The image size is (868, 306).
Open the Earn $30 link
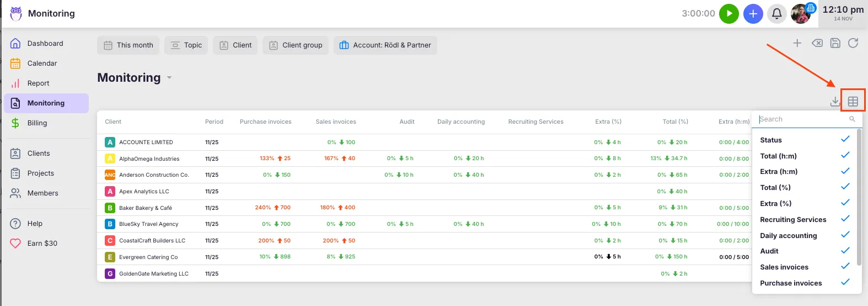pyautogui.click(x=42, y=244)
